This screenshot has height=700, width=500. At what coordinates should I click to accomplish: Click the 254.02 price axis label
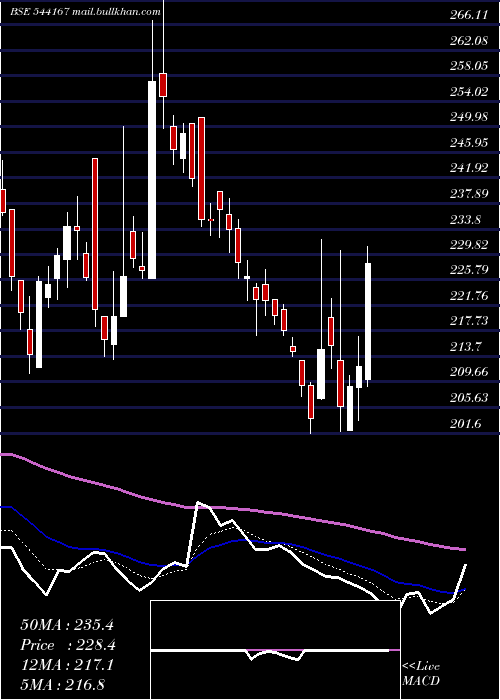point(468,92)
